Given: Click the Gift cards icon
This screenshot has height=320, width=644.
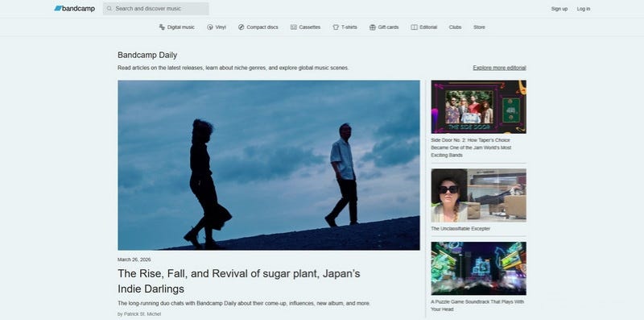Looking at the screenshot, I should pos(373,27).
